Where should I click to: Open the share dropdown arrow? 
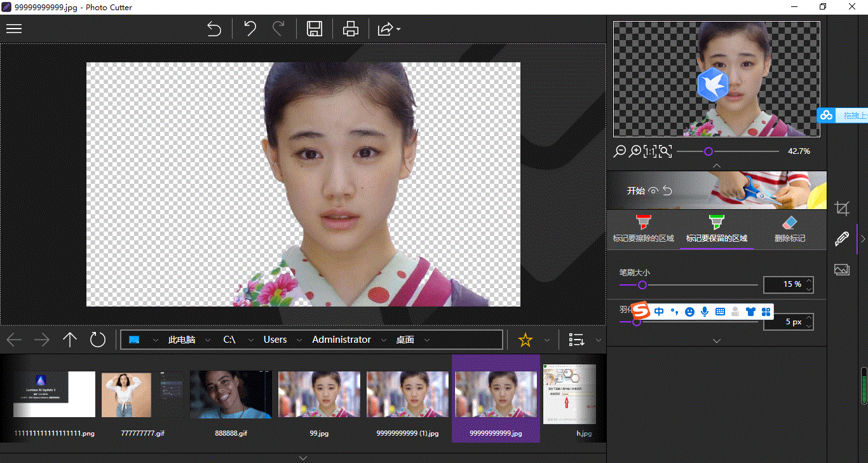coord(398,30)
